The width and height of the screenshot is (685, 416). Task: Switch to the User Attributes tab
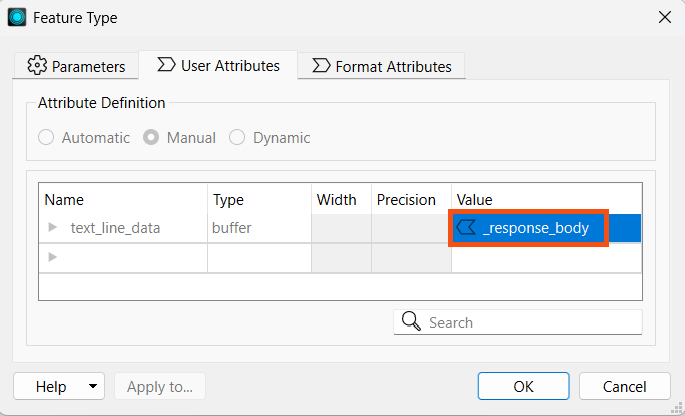(218, 66)
